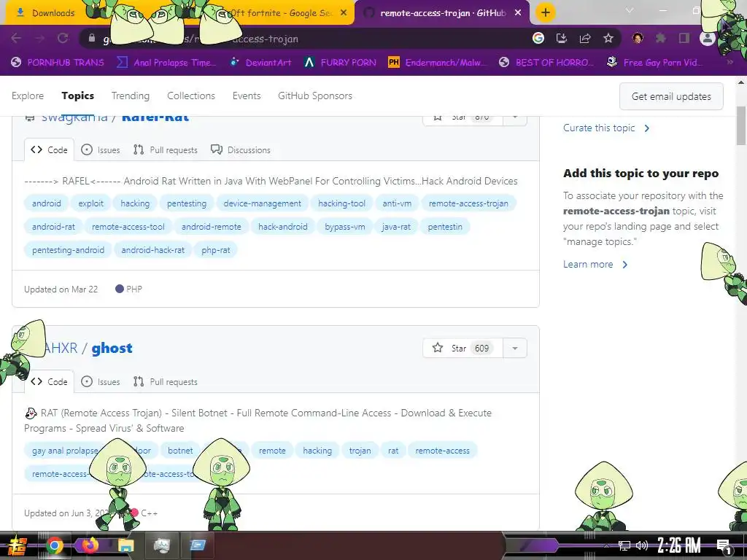Open File Explorer from the taskbar
The width and height of the screenshot is (747, 560).
pos(125,545)
